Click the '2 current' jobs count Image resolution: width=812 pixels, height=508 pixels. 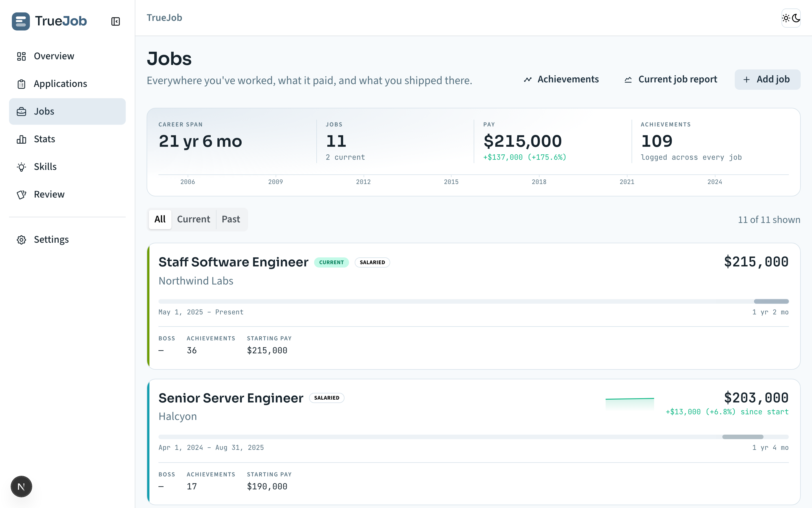345,157
